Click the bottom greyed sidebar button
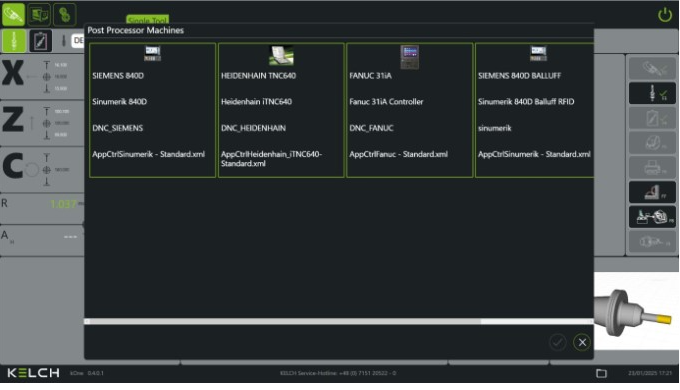 (x=652, y=241)
